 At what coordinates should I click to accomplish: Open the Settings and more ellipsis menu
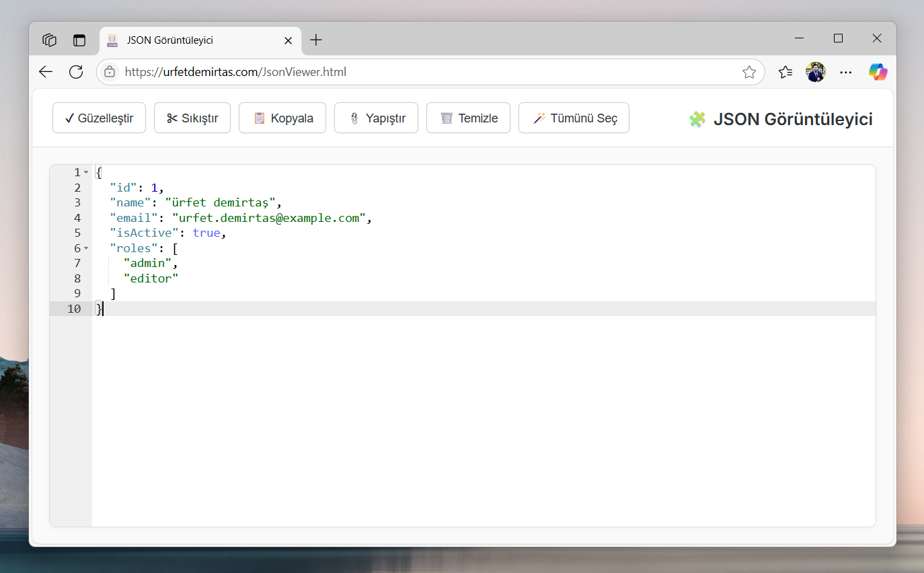tap(846, 72)
